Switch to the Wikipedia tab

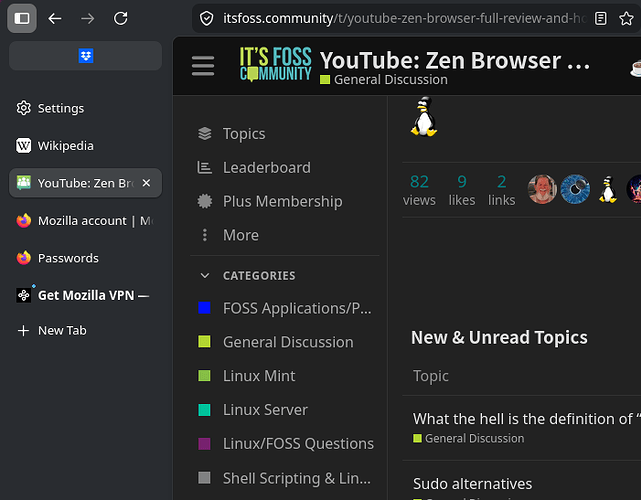coord(85,146)
